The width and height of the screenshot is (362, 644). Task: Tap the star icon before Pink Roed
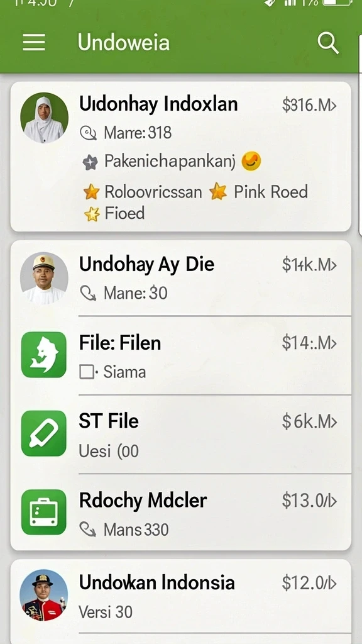click(x=218, y=192)
